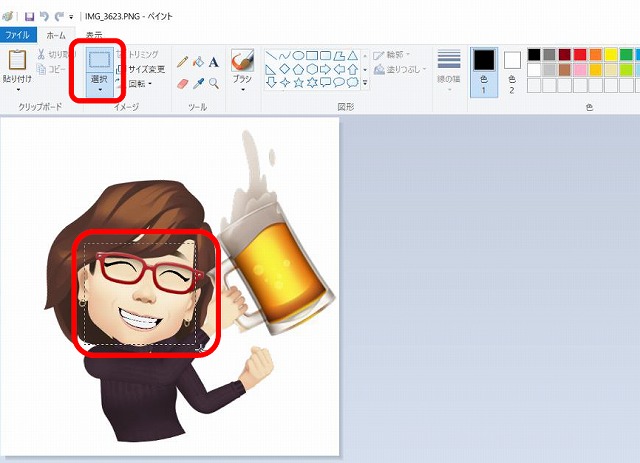This screenshot has width=640, height=463.
Task: Pick the red color swatch
Action: point(581,54)
